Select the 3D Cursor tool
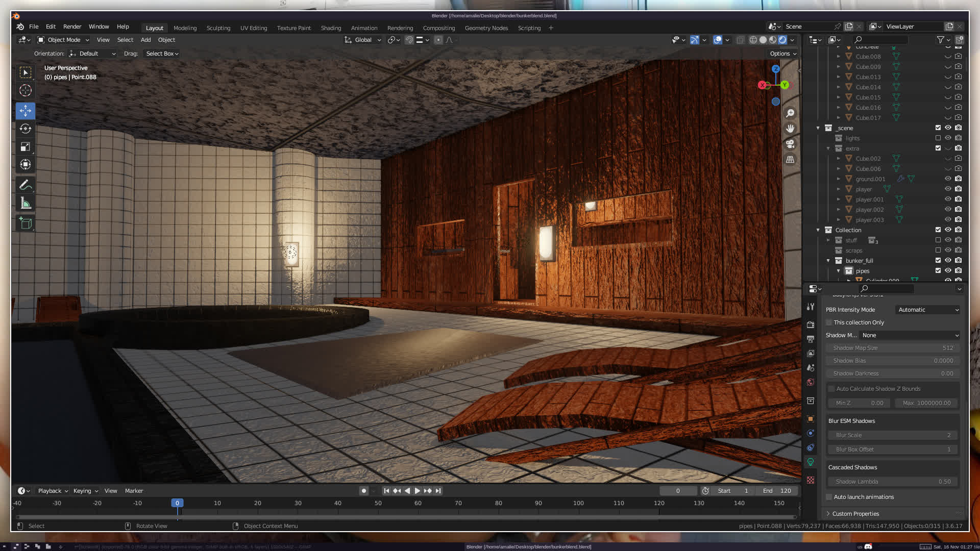Image resolution: width=980 pixels, height=551 pixels. (25, 90)
